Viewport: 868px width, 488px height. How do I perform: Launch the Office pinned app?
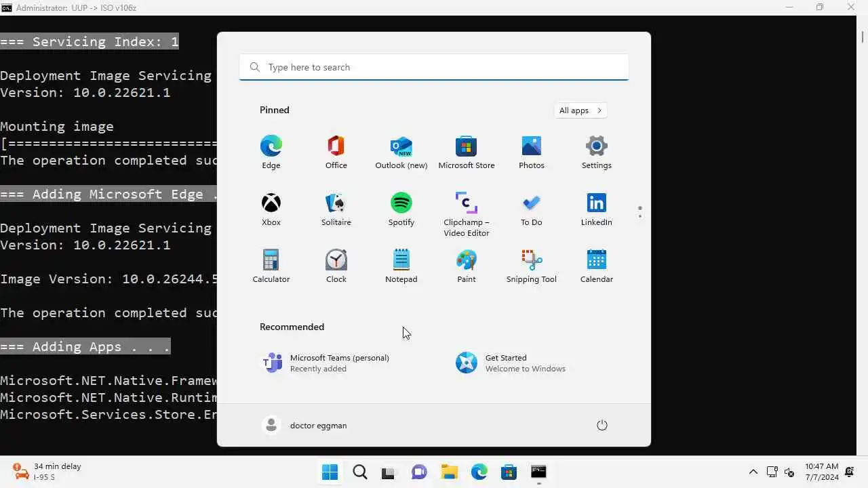[x=336, y=152]
